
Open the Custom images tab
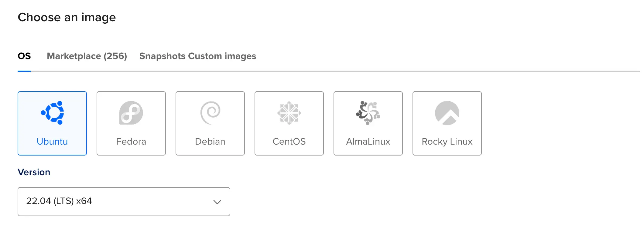(222, 56)
